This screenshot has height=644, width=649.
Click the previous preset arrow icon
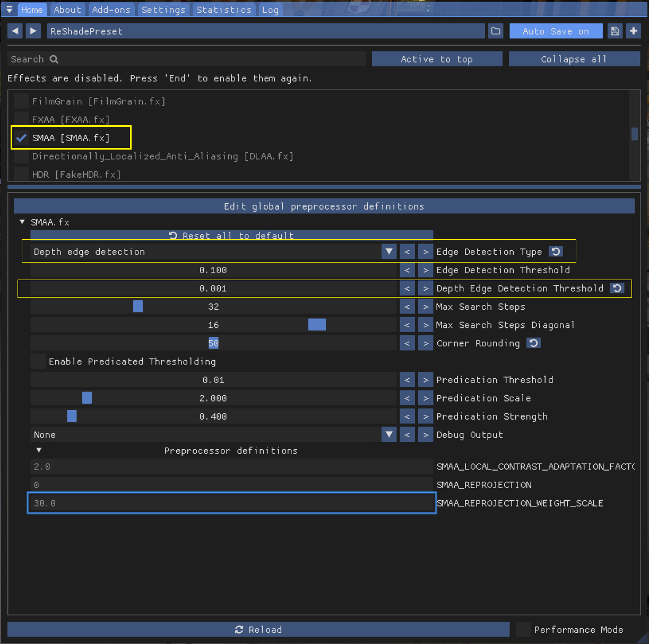[x=15, y=31]
